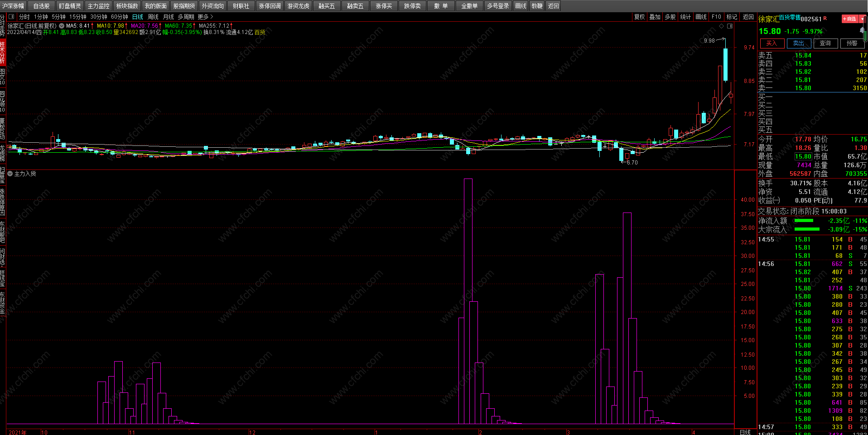
Task: Expand the 主力入货 indicator menu
Action: [10, 174]
